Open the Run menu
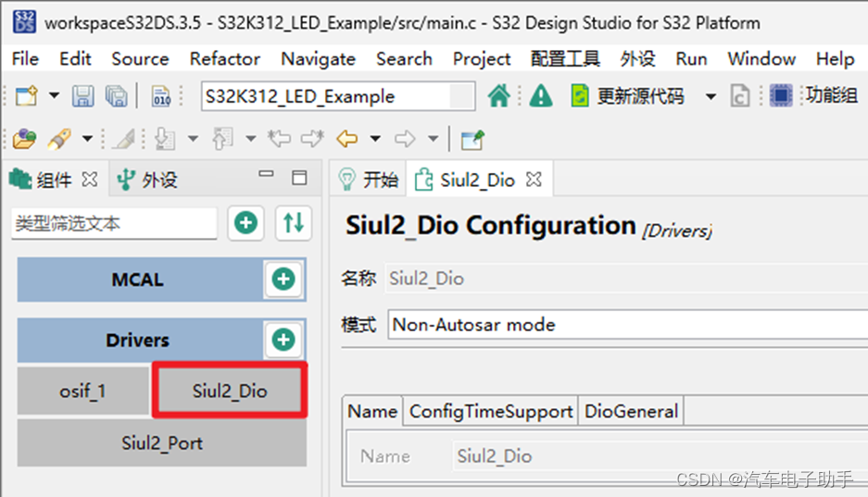868x497 pixels. [691, 58]
